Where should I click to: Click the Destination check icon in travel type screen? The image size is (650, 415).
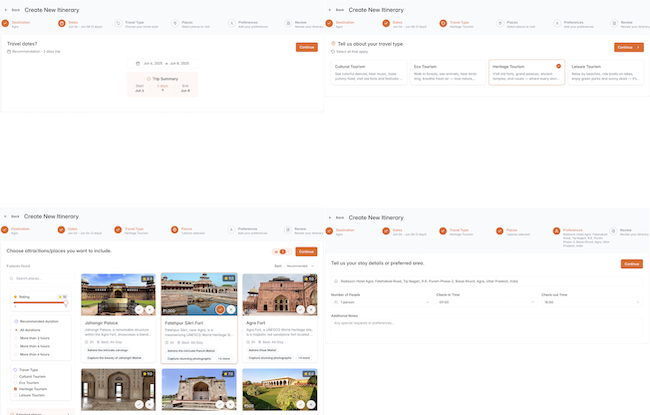click(x=329, y=24)
